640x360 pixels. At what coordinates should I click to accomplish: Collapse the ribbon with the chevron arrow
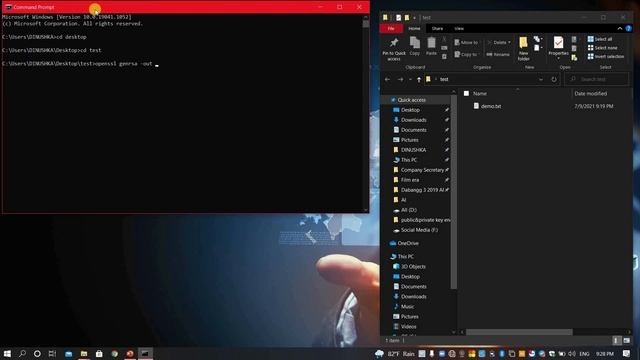[620, 29]
